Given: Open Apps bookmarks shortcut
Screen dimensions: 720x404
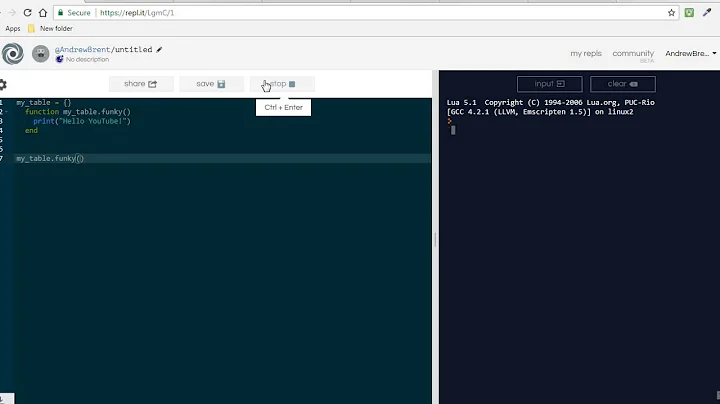Looking at the screenshot, I should point(13,28).
